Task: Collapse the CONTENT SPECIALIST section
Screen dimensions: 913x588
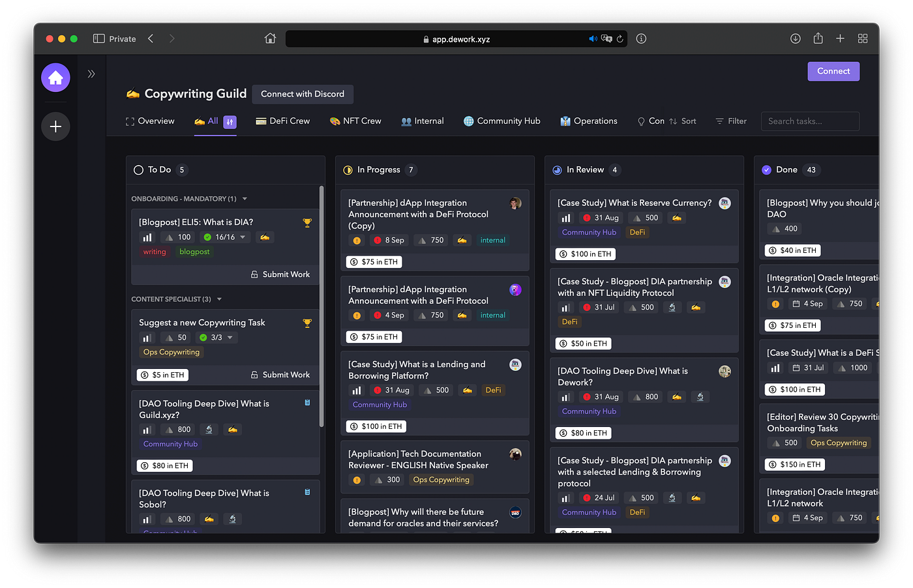Action: coord(219,299)
